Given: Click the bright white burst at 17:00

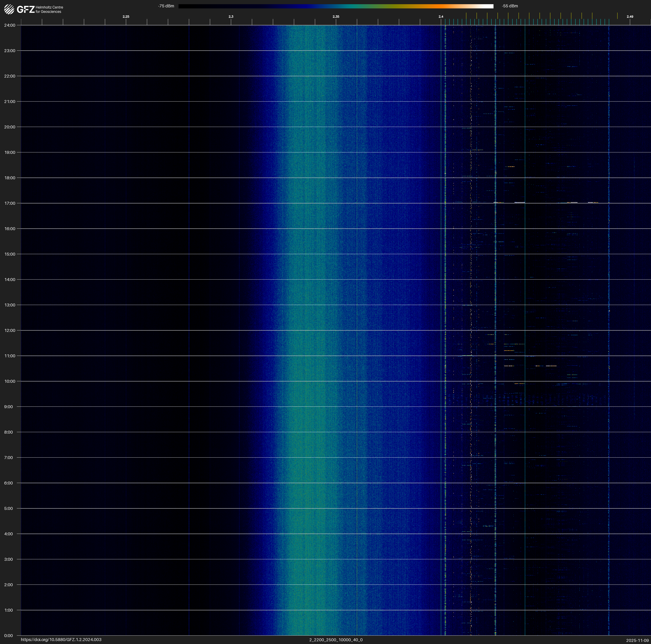Looking at the screenshot, I should 519,202.
